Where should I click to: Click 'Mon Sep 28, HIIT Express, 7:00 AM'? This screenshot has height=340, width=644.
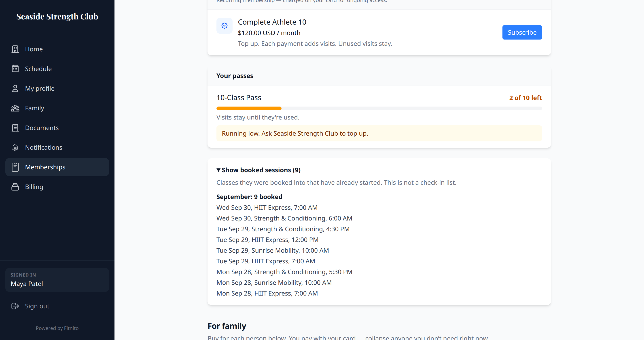pyautogui.click(x=267, y=294)
